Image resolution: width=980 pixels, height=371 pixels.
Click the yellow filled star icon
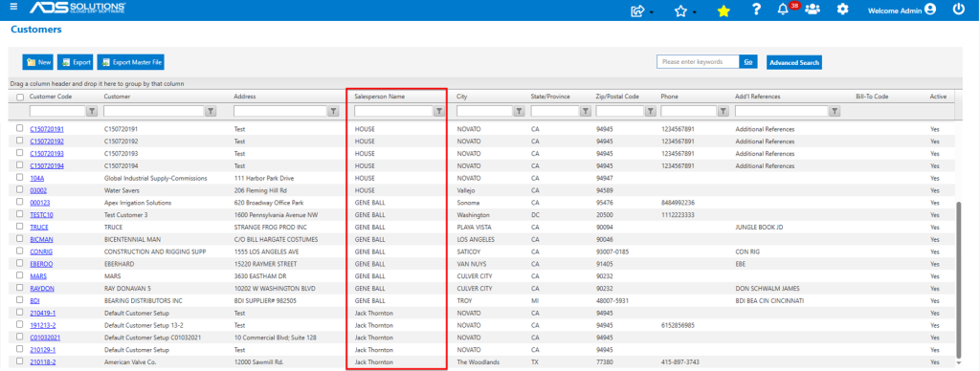[x=724, y=11]
